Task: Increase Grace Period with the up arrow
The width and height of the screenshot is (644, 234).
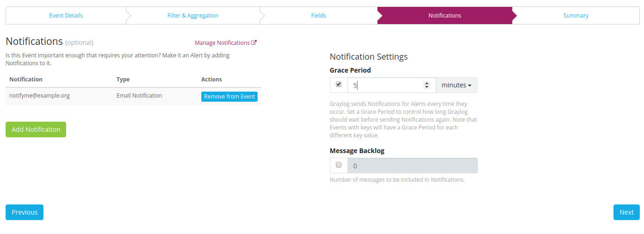Action: click(427, 83)
